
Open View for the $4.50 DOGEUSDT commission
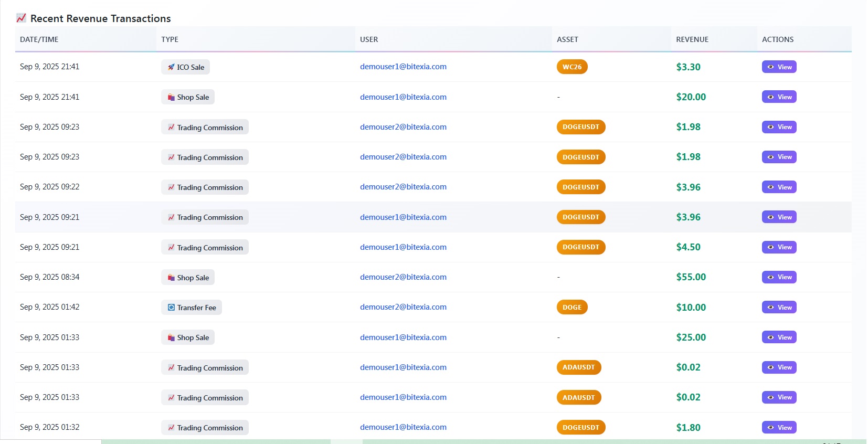779,247
